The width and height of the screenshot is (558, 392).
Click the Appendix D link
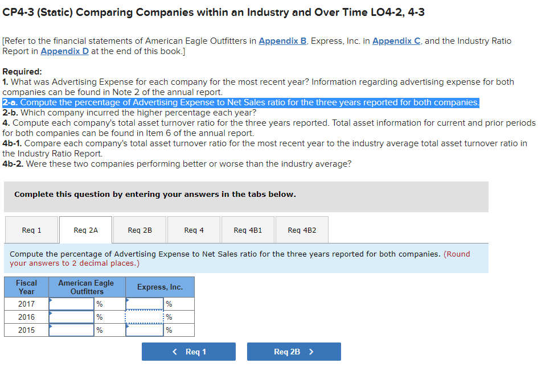64,51
